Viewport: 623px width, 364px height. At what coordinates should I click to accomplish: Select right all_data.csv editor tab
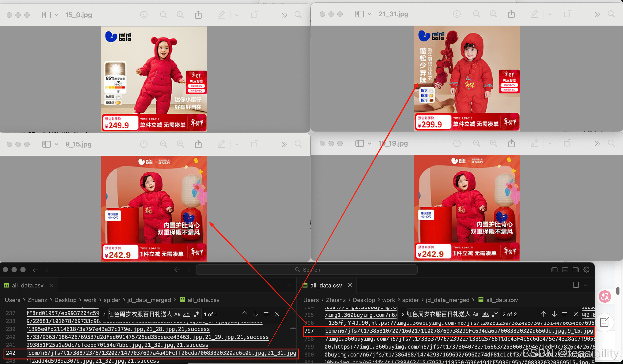pos(326,285)
